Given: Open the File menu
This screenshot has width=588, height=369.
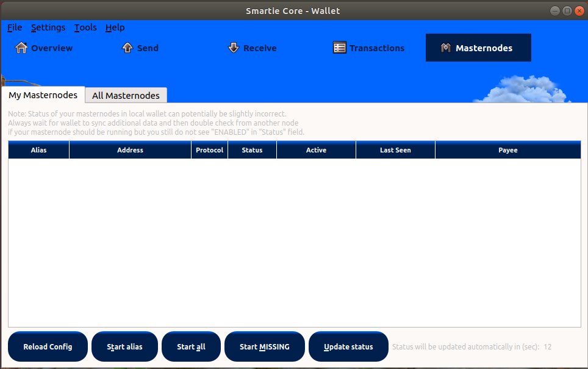Looking at the screenshot, I should (x=15, y=27).
